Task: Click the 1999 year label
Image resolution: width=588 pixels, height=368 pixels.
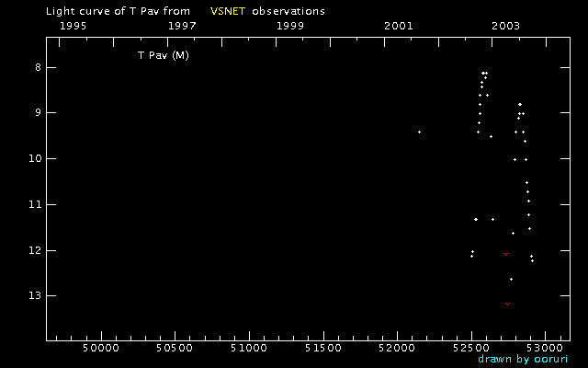Action: (290, 26)
